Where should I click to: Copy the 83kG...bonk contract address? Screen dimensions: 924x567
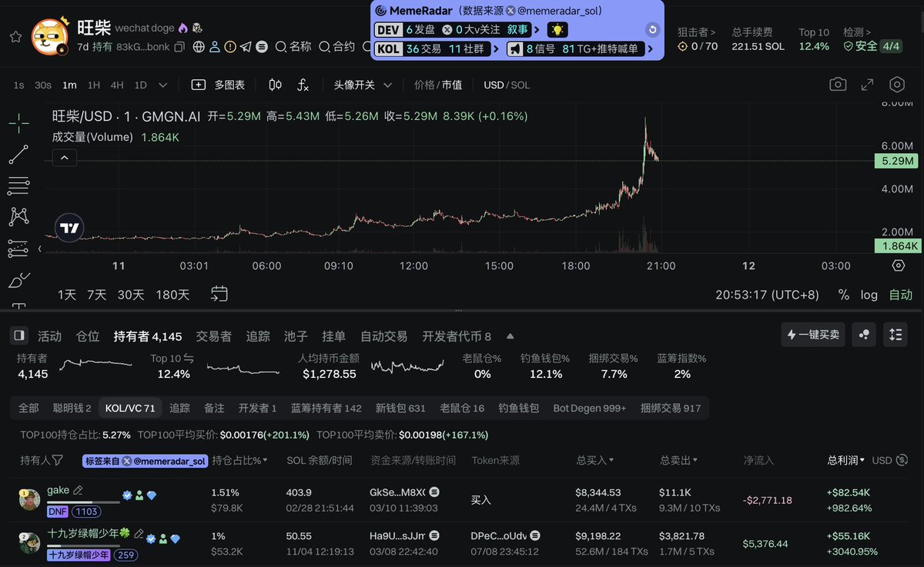[x=179, y=47]
